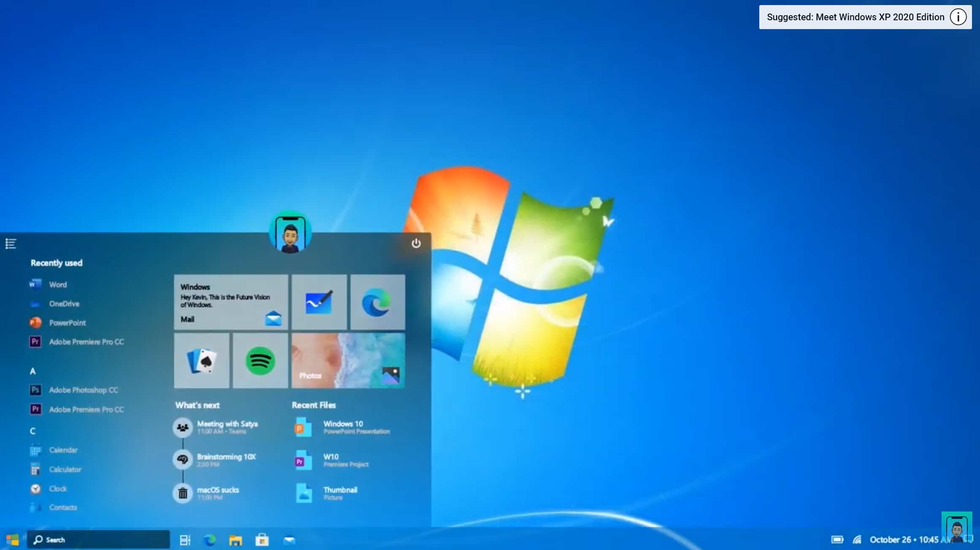Click the network signal tray icon
The image size is (980, 550).
[x=857, y=539]
